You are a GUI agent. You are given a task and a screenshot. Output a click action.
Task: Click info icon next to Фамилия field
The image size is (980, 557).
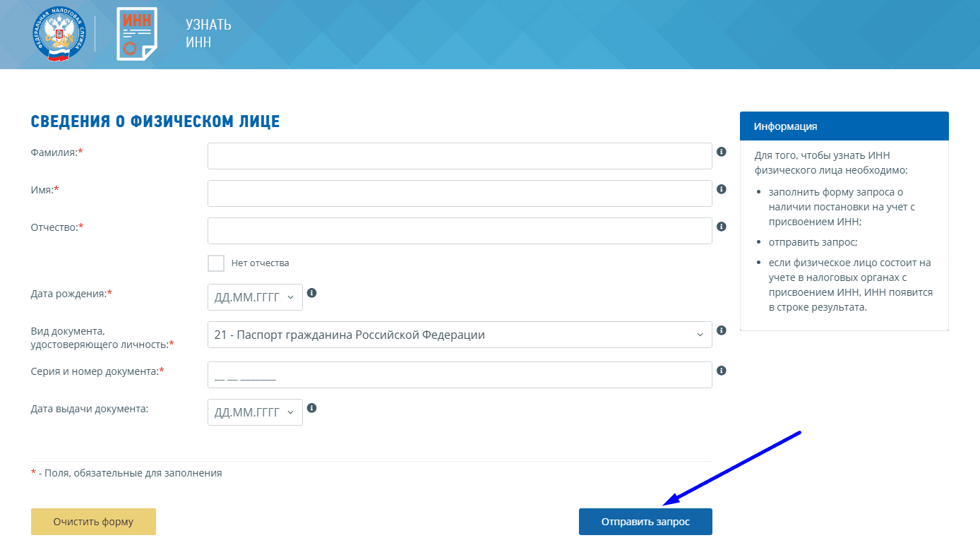point(722,152)
